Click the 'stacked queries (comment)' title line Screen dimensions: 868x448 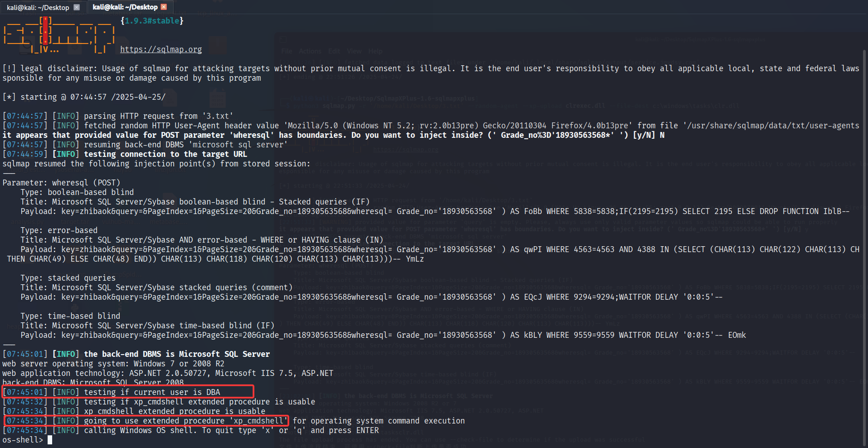pos(156,287)
